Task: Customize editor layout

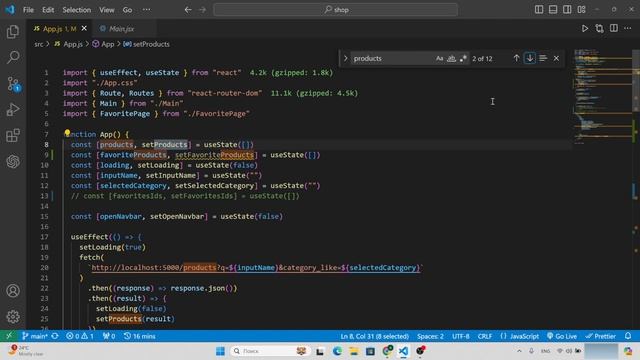Action: tap(582, 9)
